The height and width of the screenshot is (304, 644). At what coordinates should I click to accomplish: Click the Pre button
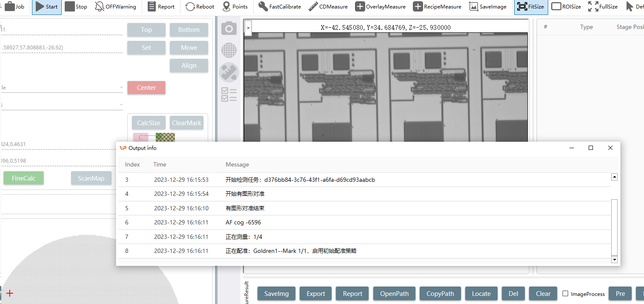click(x=621, y=294)
